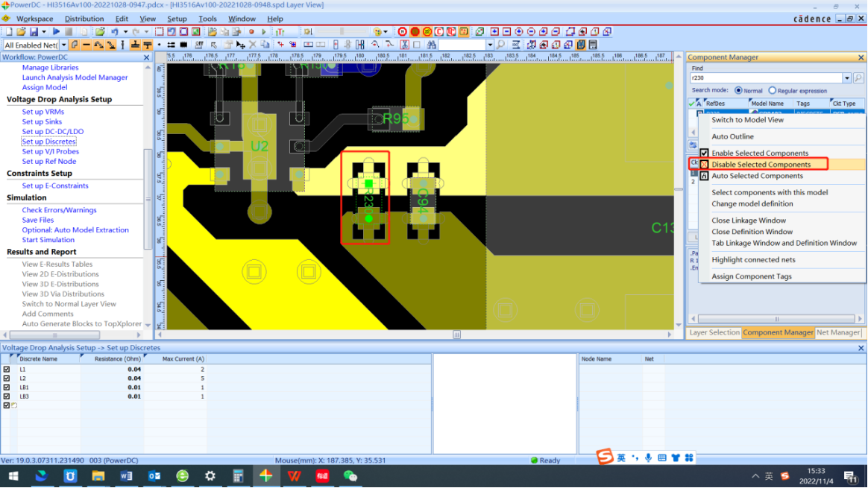Select Regular expression search mode
The image size is (868, 488).
click(773, 90)
